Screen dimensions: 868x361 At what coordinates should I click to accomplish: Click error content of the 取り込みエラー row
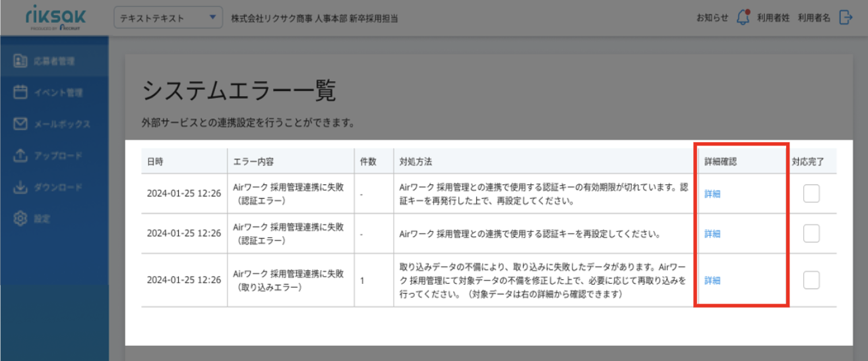(x=288, y=280)
